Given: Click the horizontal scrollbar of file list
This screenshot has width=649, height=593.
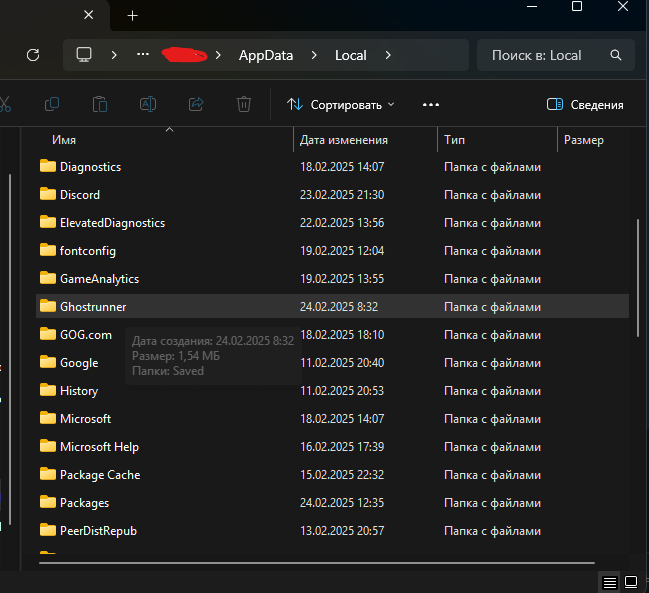Looking at the screenshot, I should [317, 563].
